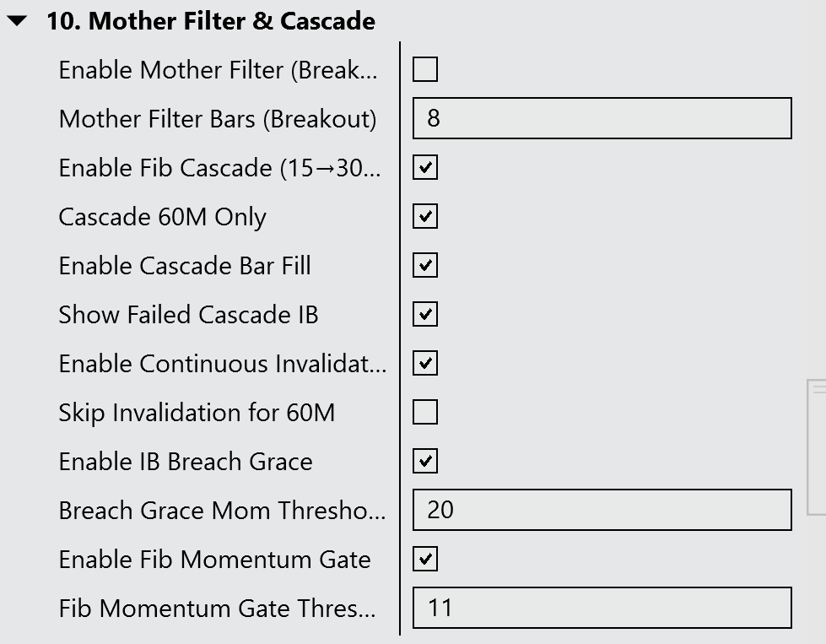Click the Show Failed Cascade IB label
The height and width of the screenshot is (644, 826).
click(188, 315)
